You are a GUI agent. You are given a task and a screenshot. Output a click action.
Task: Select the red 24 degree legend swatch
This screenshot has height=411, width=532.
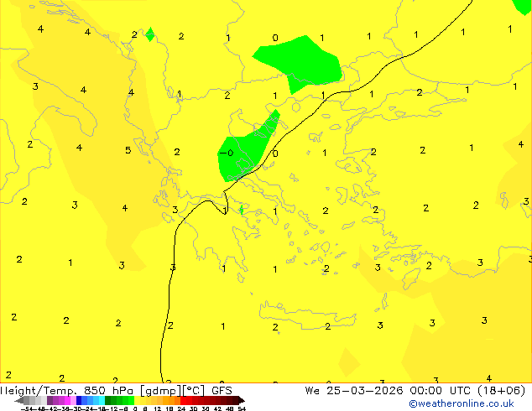point(183,400)
